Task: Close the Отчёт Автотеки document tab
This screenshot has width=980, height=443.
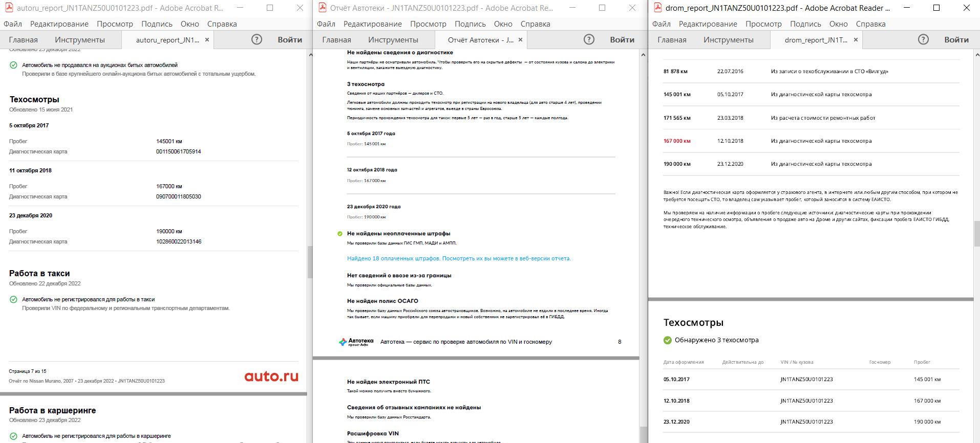Action: click(520, 40)
